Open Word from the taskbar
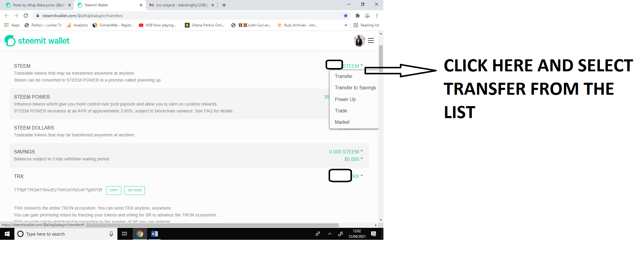The height and width of the screenshot is (262, 644). click(155, 234)
